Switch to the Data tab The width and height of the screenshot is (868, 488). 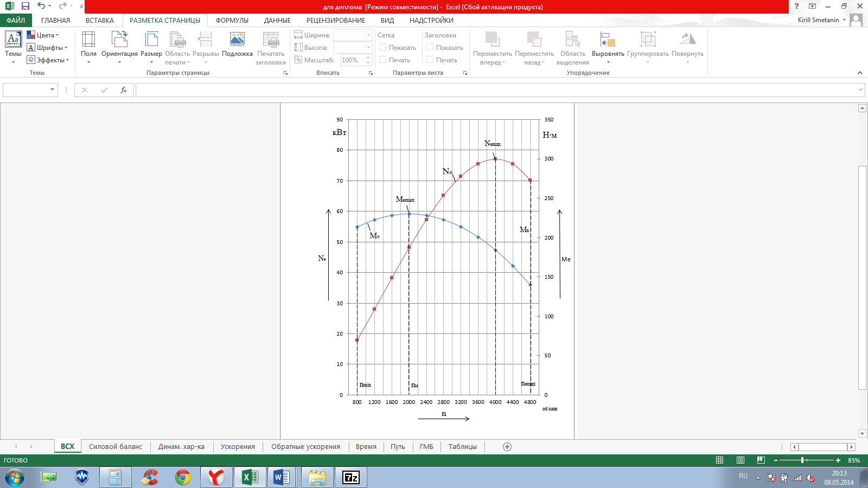coord(277,20)
